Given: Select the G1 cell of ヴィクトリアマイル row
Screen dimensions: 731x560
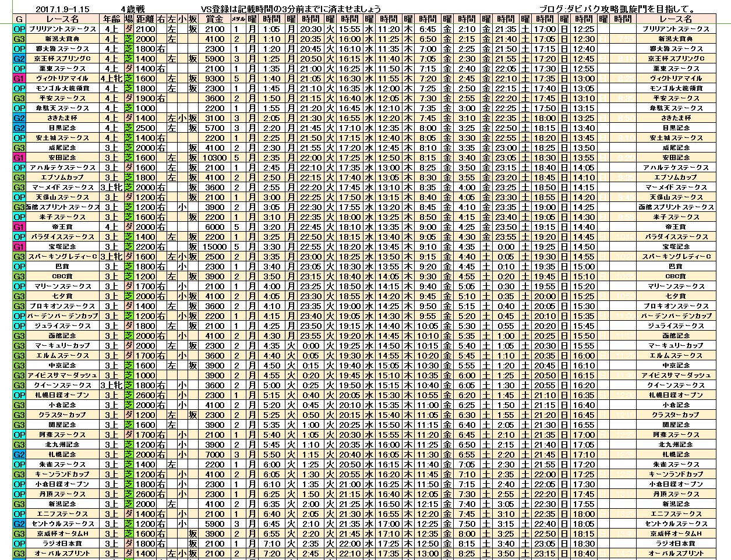Looking at the screenshot, I should (19, 79).
